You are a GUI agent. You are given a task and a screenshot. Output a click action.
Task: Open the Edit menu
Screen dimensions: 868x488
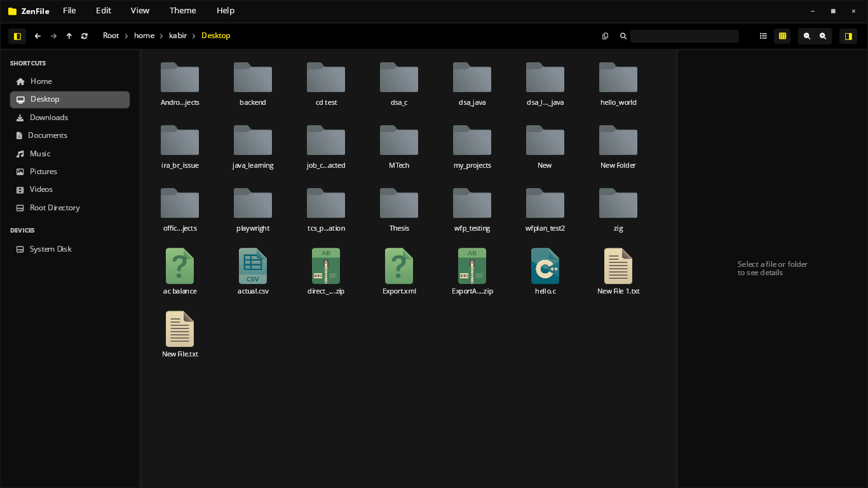104,11
